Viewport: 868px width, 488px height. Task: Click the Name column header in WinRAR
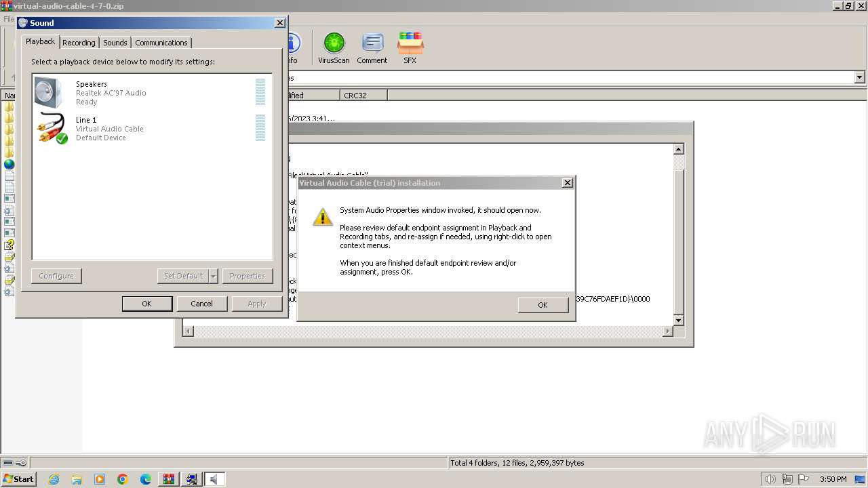pos(8,96)
